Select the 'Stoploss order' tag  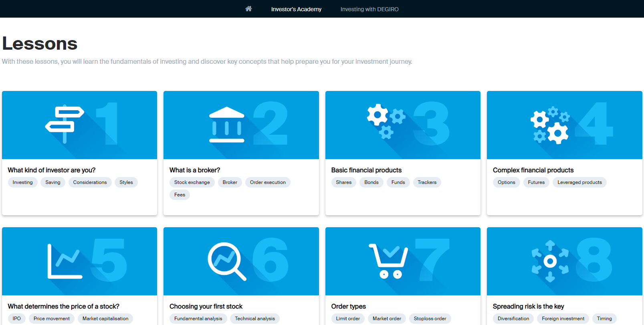tap(430, 319)
